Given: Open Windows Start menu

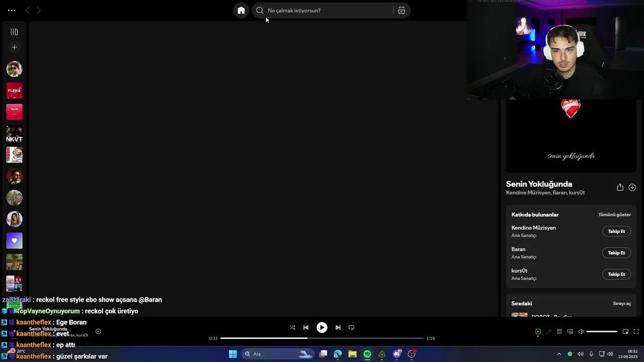Looking at the screenshot, I should point(233,354).
